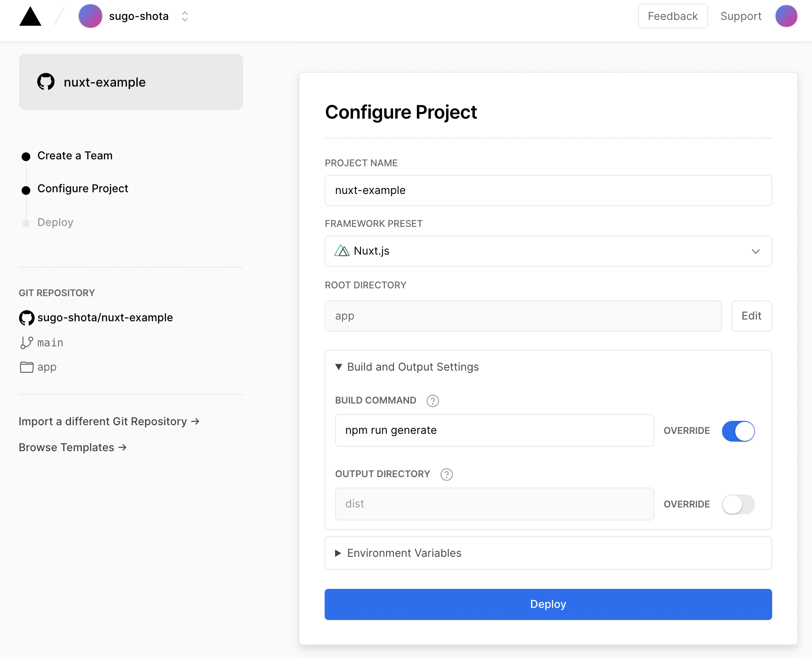Click the Build Command help icon
812x659 pixels.
click(x=433, y=401)
